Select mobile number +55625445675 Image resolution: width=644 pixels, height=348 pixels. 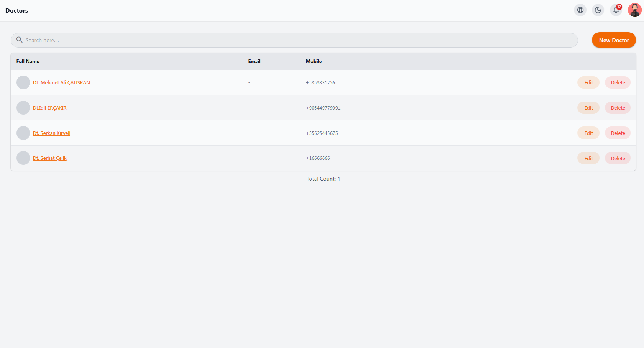(322, 133)
